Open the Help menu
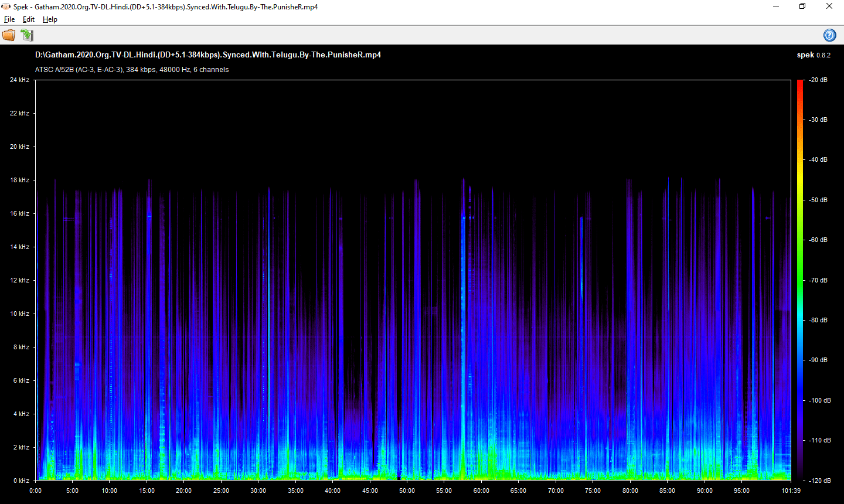 tap(50, 19)
